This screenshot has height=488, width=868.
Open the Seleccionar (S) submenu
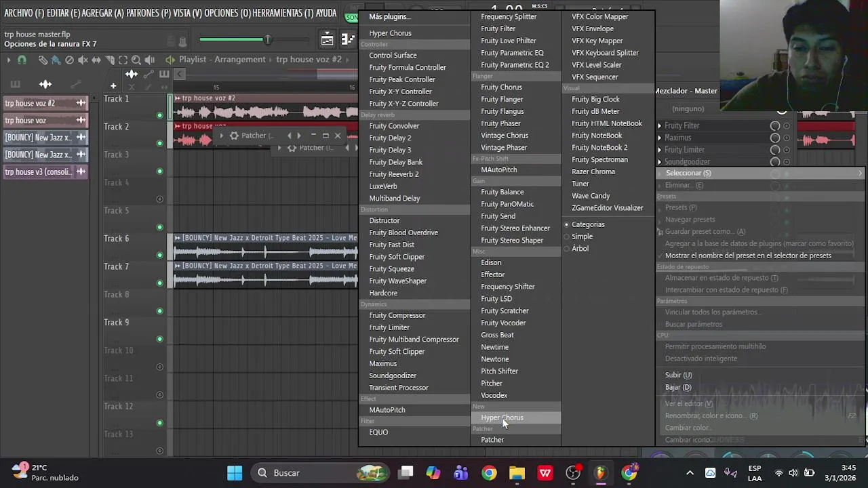[x=760, y=173]
